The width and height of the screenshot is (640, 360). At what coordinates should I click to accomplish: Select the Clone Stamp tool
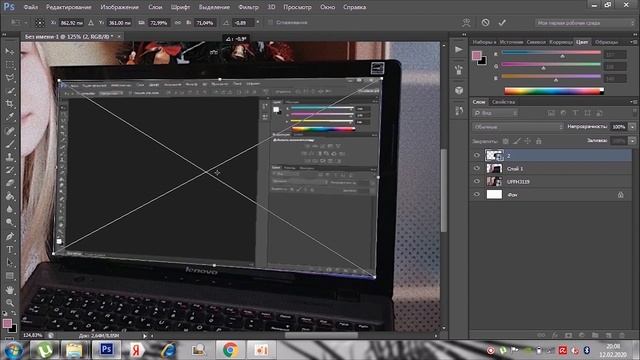tap(10, 157)
